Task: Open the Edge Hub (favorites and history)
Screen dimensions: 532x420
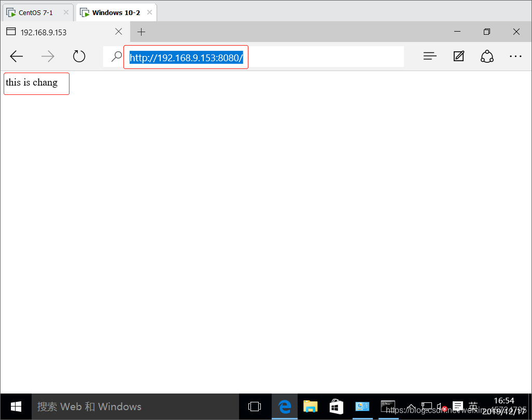Action: 430,57
